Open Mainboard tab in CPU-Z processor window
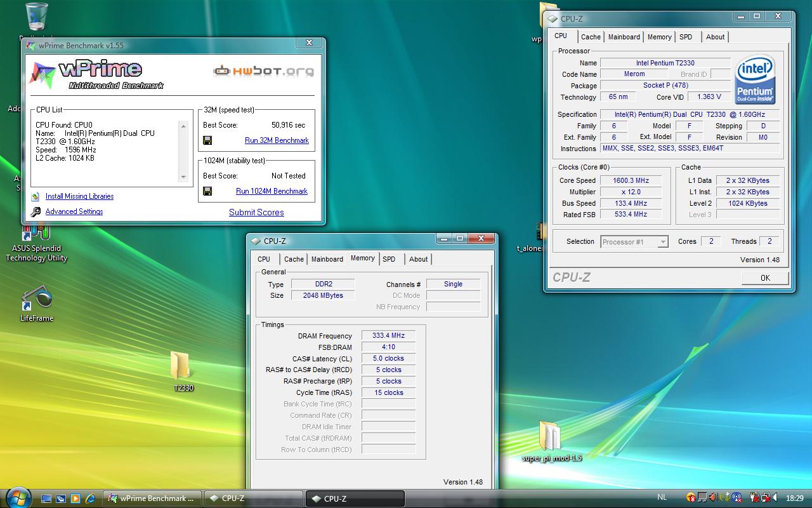 (624, 37)
